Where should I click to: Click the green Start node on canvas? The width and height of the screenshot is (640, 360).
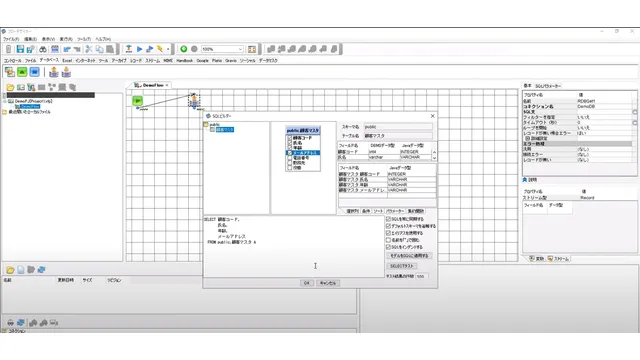(138, 100)
